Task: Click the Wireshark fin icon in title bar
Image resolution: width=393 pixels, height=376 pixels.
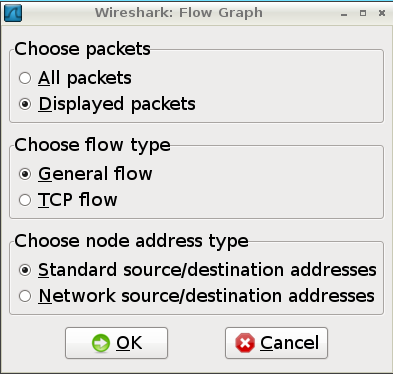Action: [13, 13]
